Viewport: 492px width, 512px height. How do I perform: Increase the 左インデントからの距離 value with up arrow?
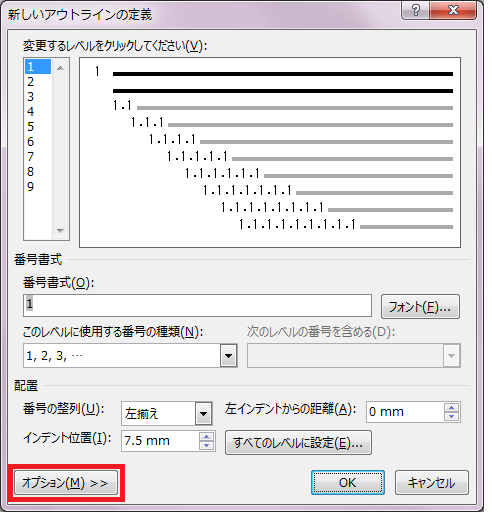452,407
